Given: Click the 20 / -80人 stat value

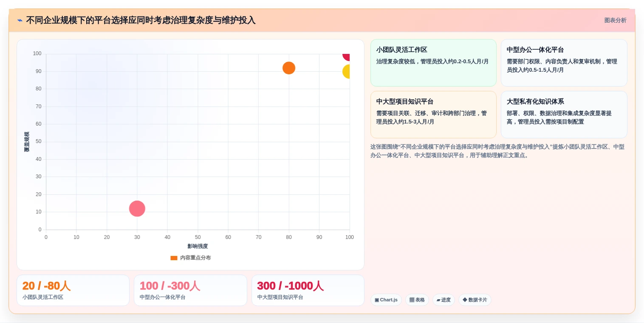Looking at the screenshot, I should coord(46,286).
